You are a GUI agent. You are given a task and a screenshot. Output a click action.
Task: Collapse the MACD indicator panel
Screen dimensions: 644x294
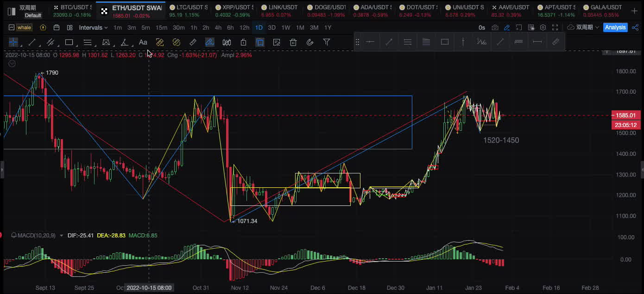pos(13,236)
